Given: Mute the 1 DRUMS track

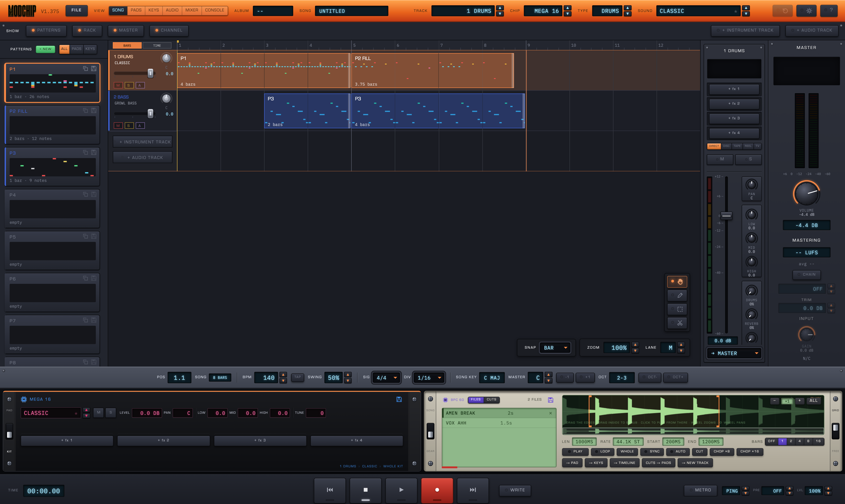Looking at the screenshot, I should (x=118, y=85).
